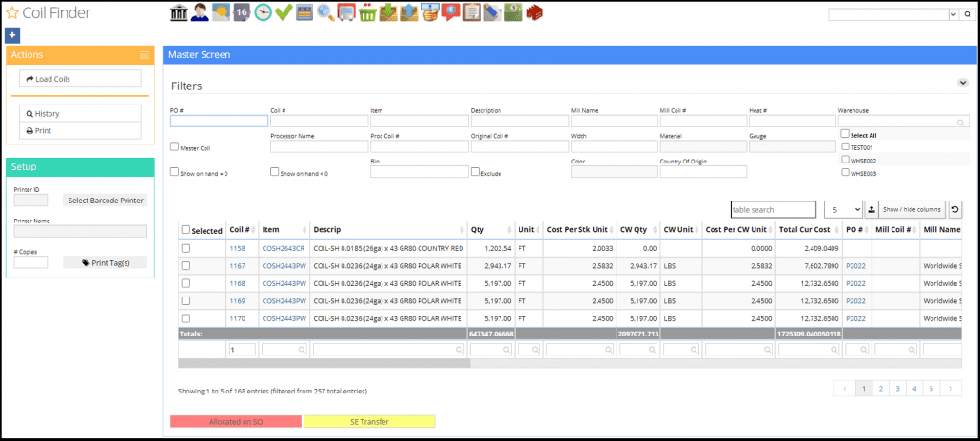Click the green checkmark toolbar icon
The width and height of the screenshot is (980, 441).
click(283, 13)
